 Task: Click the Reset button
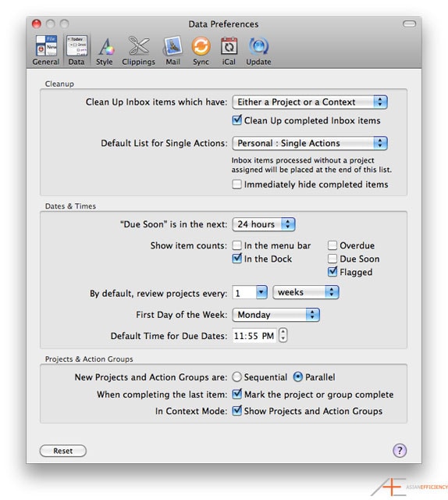tap(63, 451)
